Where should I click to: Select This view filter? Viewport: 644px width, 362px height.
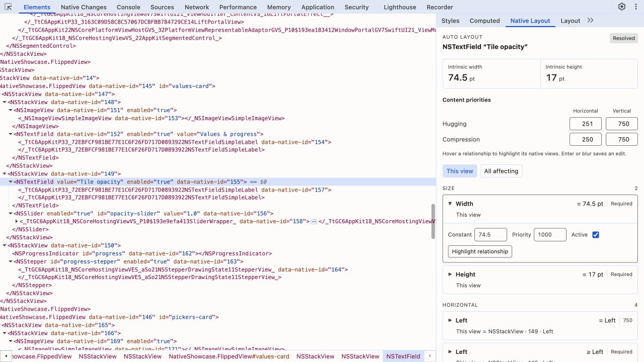[x=460, y=171]
